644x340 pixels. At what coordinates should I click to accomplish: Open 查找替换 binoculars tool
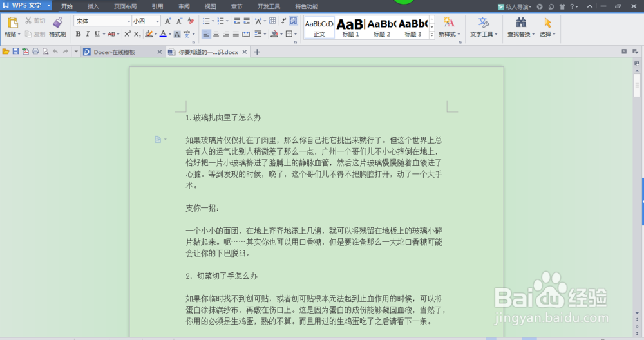tap(521, 27)
